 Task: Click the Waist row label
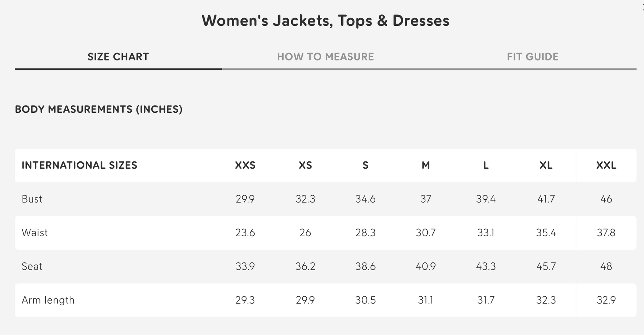[35, 233]
